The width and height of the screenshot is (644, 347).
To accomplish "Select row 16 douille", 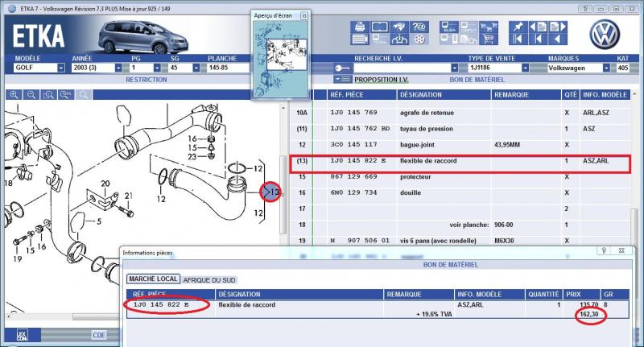I will coord(460,192).
